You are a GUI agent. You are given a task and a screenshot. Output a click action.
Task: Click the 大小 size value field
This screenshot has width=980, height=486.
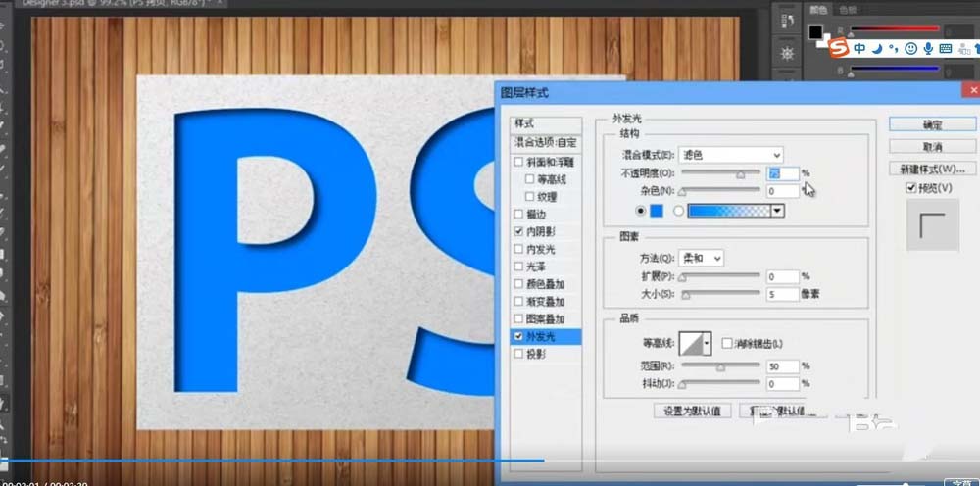783,294
